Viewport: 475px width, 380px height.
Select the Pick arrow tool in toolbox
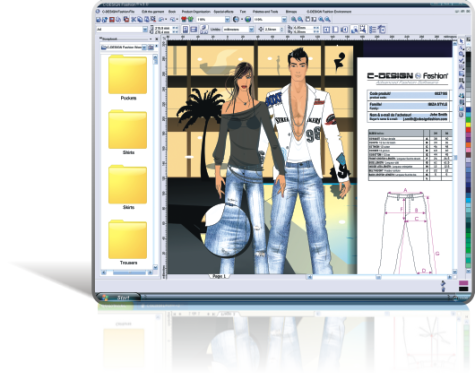[x=461, y=41]
